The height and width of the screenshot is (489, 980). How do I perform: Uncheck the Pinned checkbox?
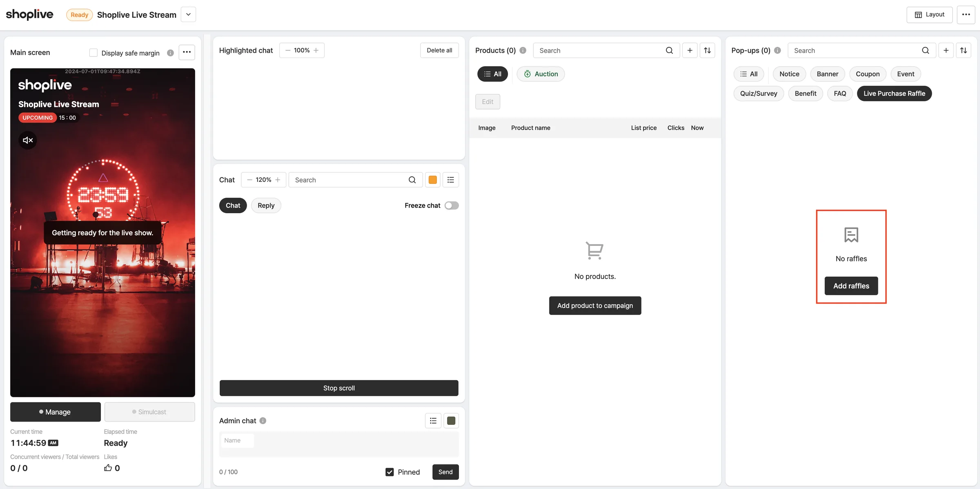[x=390, y=472]
